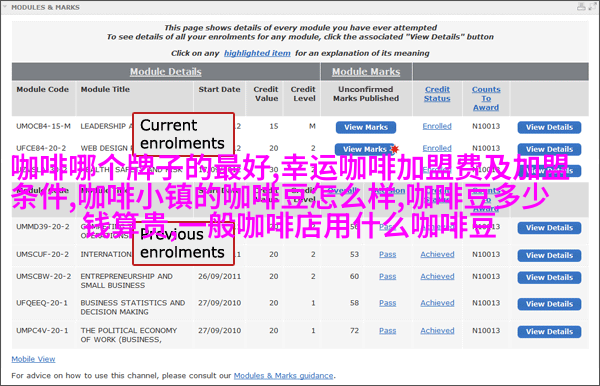The height and width of the screenshot is (386, 600).
Task: View Details for module UMMD39-20-2
Action: point(549,228)
